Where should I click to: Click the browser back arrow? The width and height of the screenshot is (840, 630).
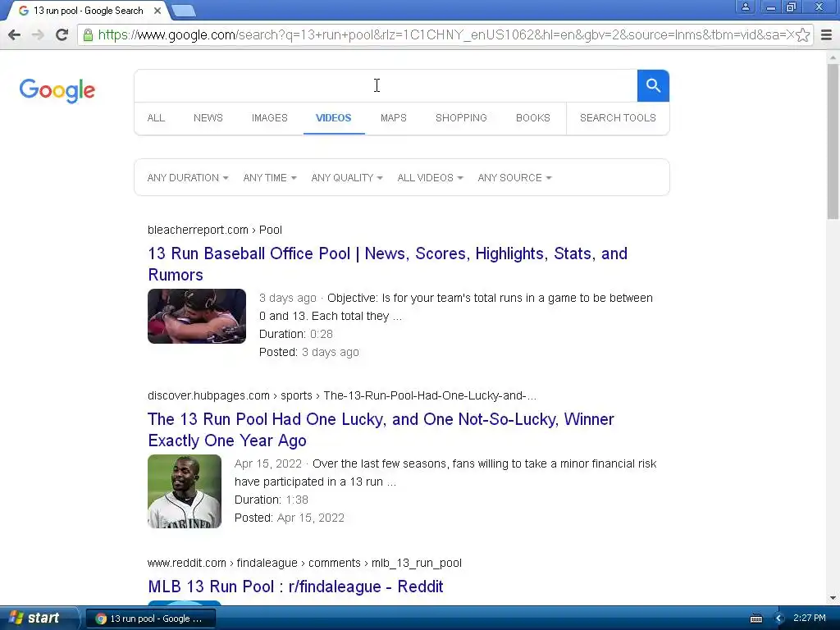click(15, 34)
